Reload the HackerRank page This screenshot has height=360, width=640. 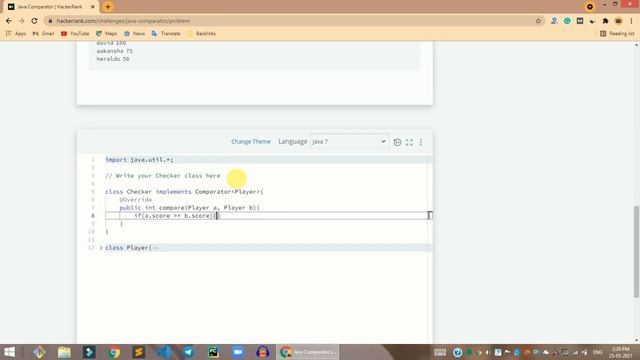point(35,21)
